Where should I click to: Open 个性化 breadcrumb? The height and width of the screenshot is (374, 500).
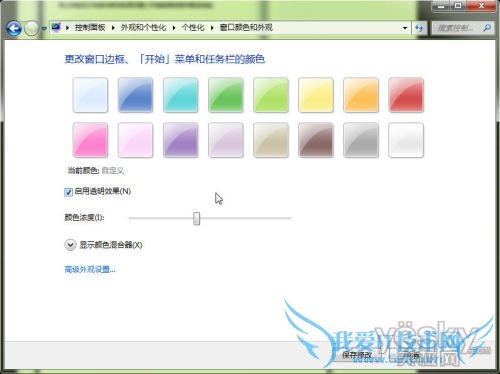click(193, 27)
